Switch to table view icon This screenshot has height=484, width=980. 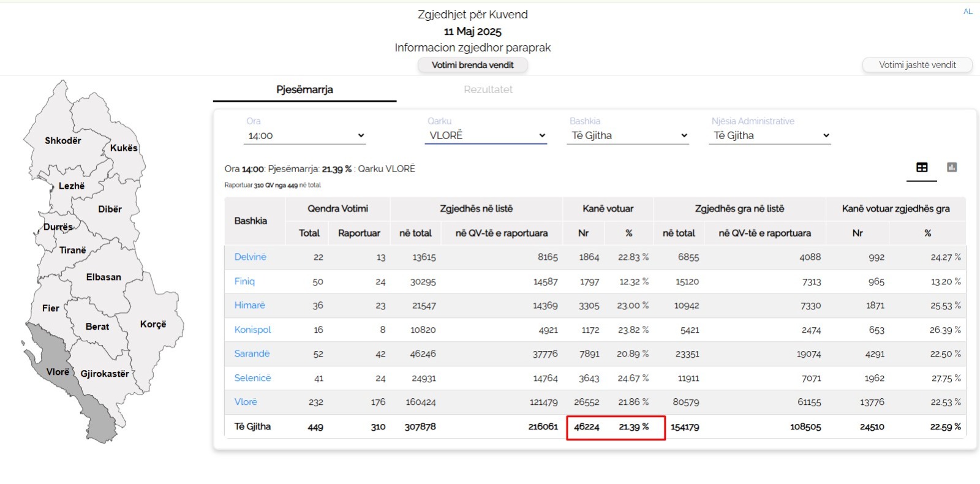[922, 167]
